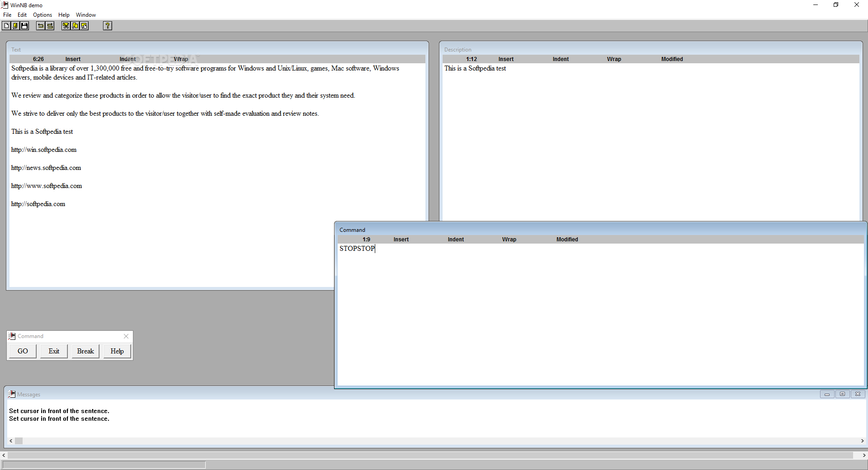Copy selection with the toolbar copy icon
This screenshot has width=868, height=470.
pos(75,26)
